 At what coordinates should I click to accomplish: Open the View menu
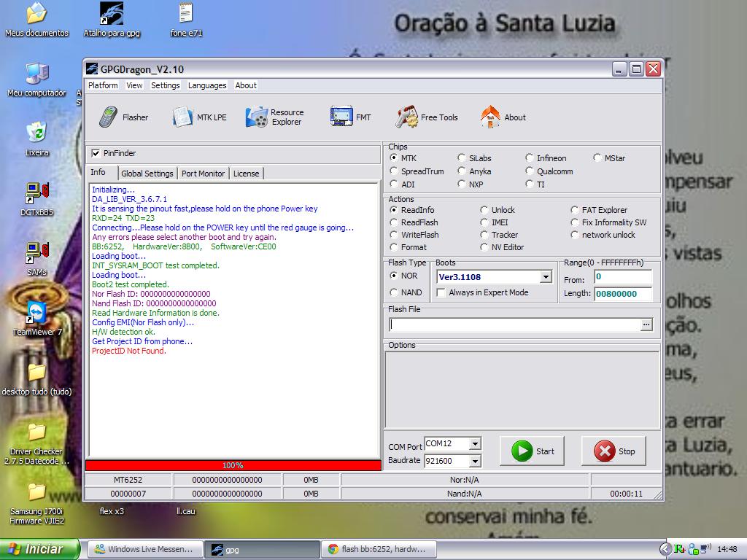[134, 85]
